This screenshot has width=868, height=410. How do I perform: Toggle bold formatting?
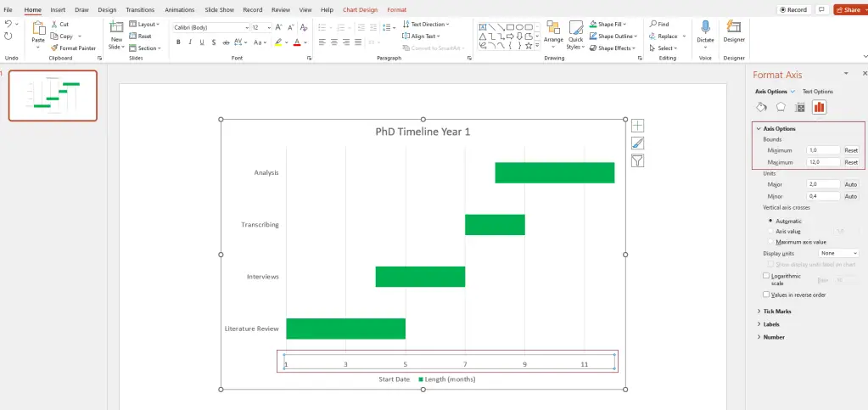(178, 42)
